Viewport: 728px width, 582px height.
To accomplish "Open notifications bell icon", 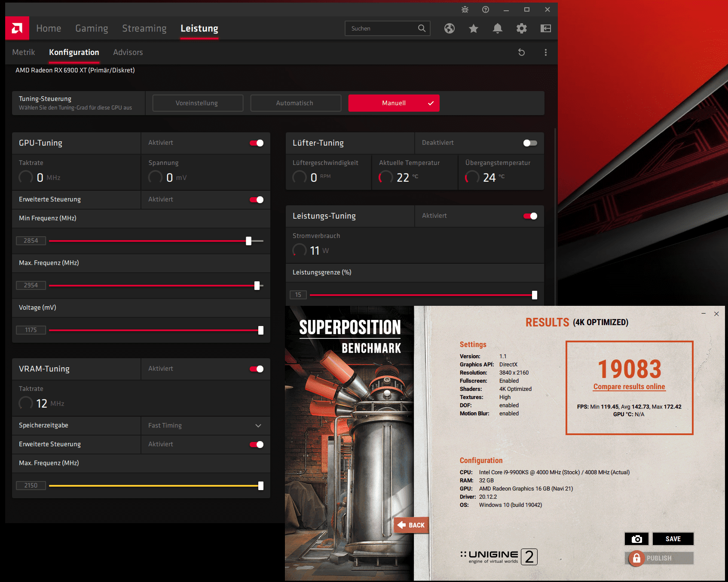I will (x=498, y=28).
